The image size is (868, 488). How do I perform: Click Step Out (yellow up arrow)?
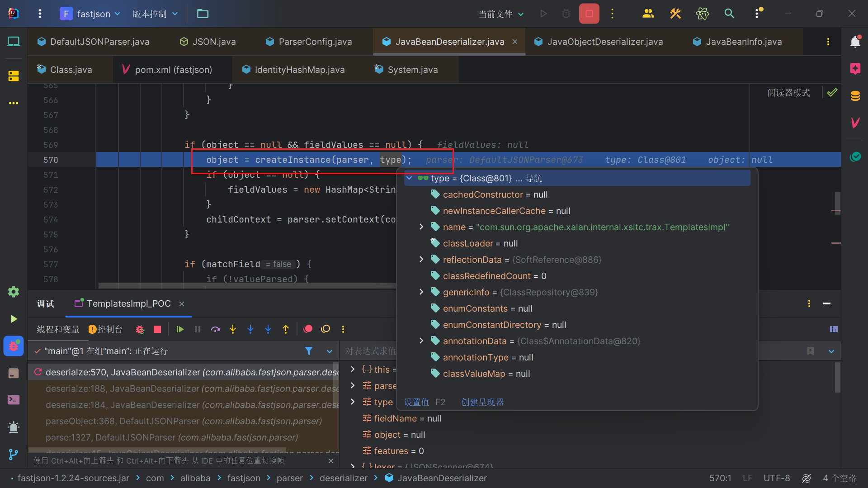click(x=286, y=329)
